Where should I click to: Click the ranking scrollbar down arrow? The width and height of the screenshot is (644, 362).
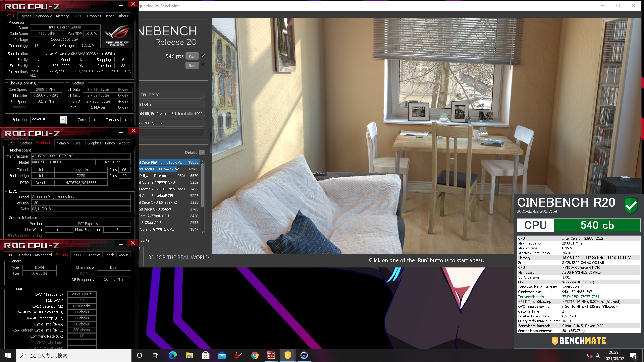(203, 232)
